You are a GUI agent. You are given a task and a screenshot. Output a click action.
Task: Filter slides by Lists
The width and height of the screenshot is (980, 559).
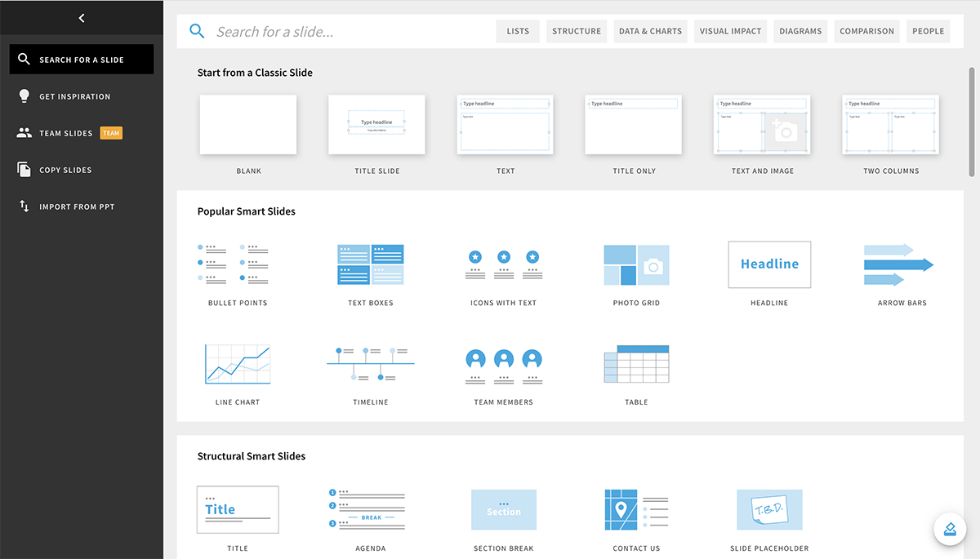click(x=518, y=30)
